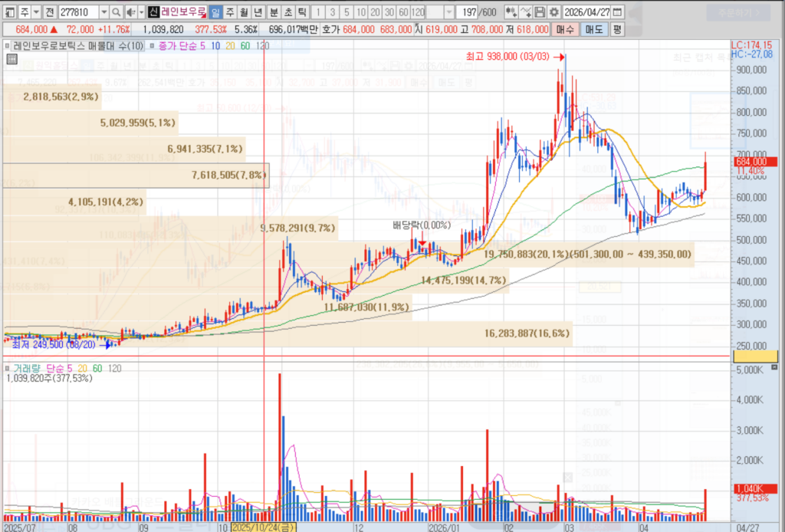Click the stock search magnifier icon

click(x=117, y=12)
